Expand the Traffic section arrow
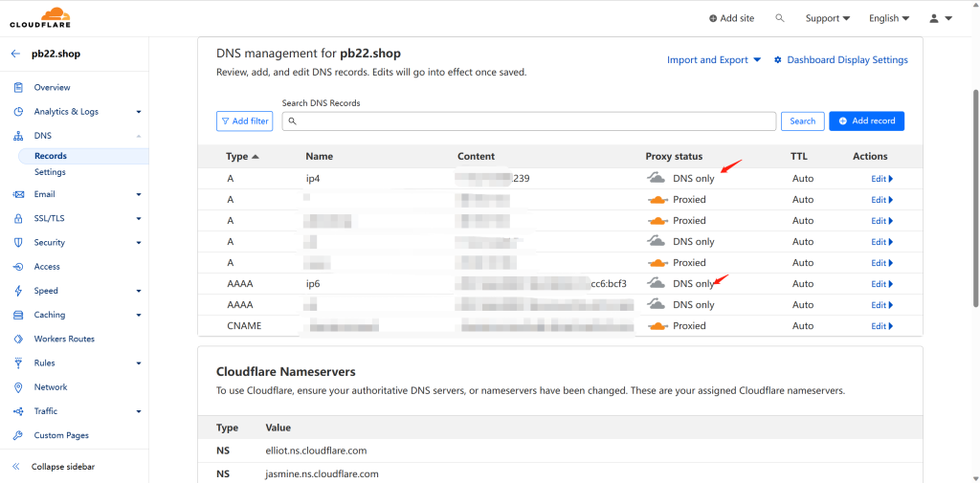The image size is (980, 483). pyautogui.click(x=139, y=411)
